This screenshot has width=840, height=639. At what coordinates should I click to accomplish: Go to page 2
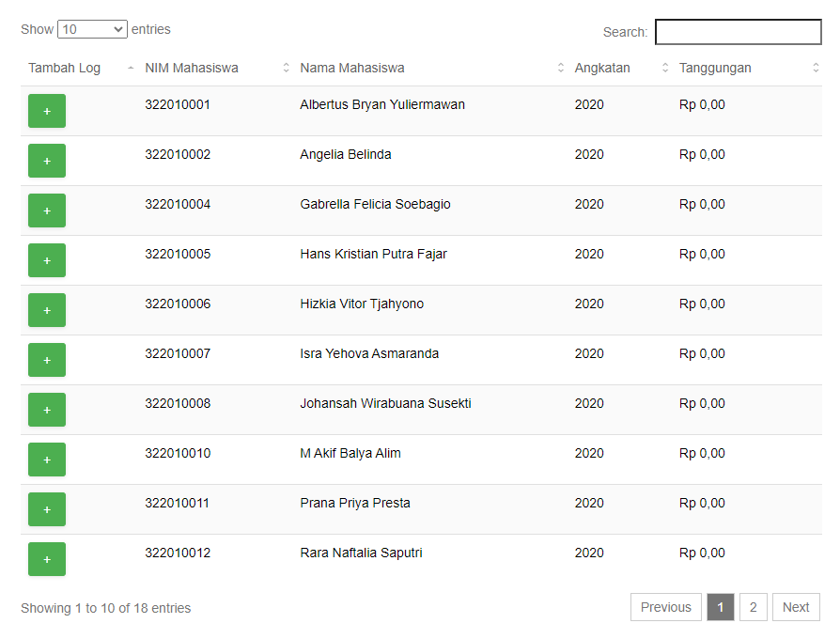(x=754, y=607)
